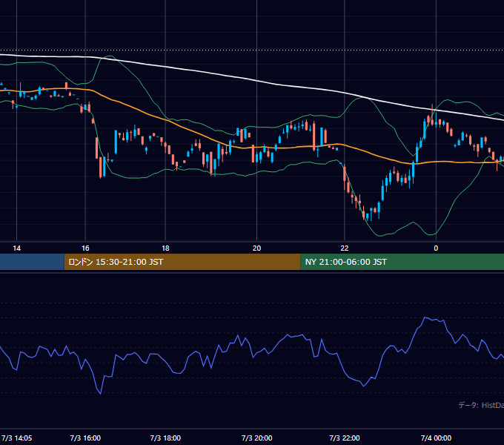Click the '7/3 22:00' date label
Viewport: 504px width, 445px height.
(344, 438)
